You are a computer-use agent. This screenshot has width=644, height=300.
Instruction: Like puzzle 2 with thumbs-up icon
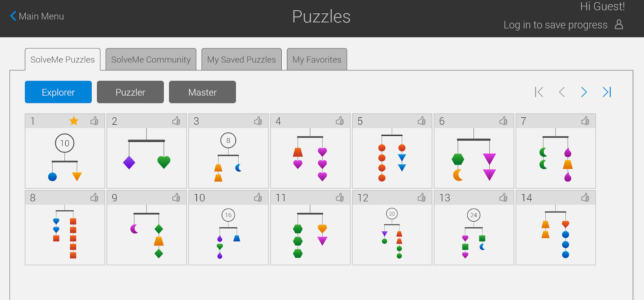pyautogui.click(x=176, y=121)
